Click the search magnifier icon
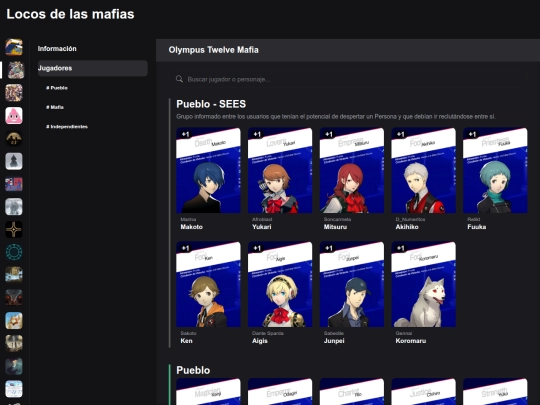 (179, 79)
